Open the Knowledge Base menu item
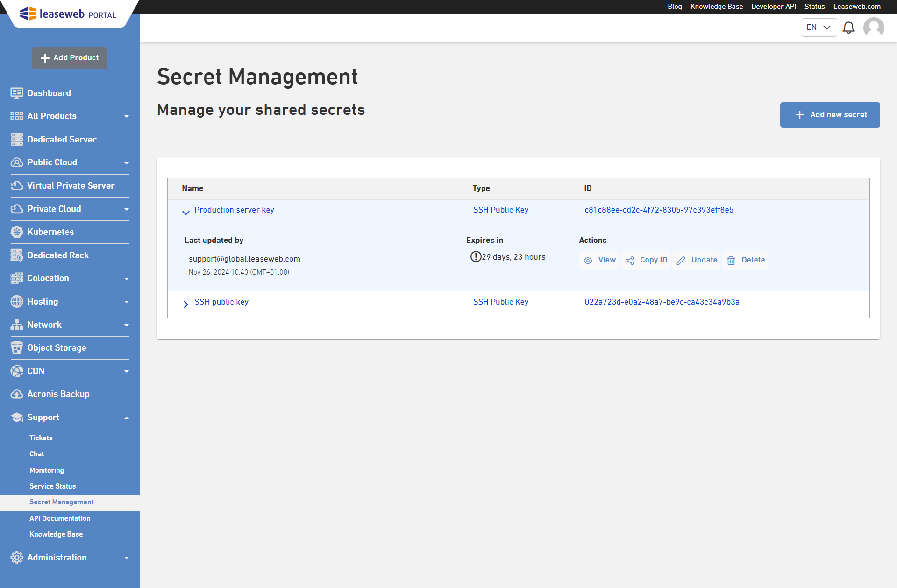The height and width of the screenshot is (588, 897). point(56,534)
